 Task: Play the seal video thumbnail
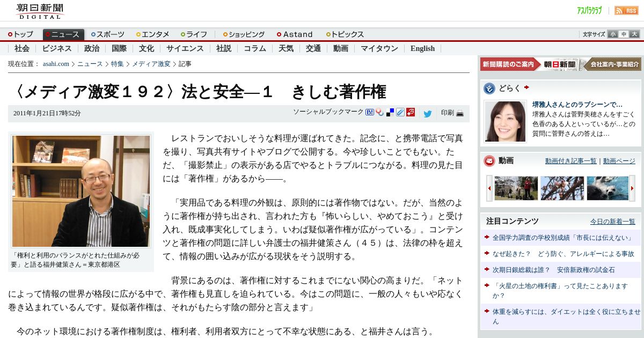[x=608, y=188]
